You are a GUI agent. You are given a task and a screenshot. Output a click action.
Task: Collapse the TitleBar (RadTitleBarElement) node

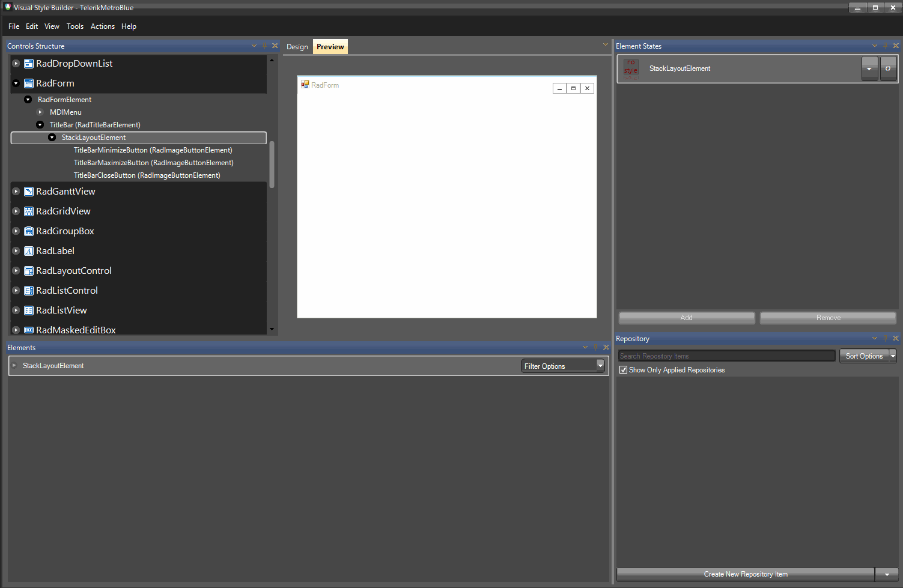click(x=40, y=125)
